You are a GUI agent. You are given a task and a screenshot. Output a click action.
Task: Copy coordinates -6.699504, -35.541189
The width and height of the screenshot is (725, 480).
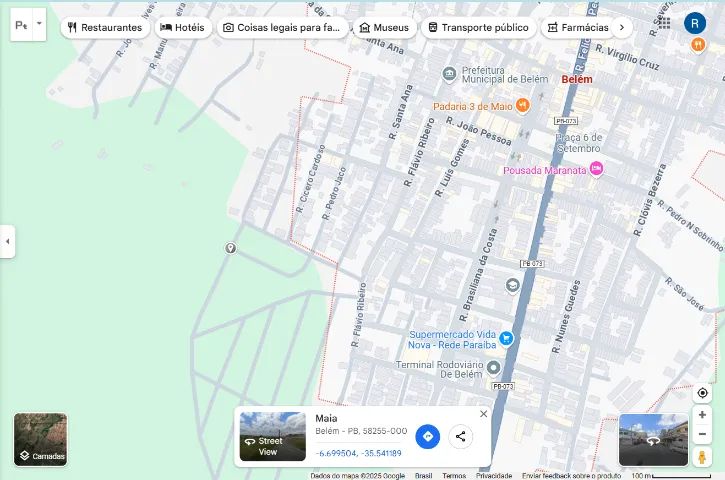[x=358, y=453]
